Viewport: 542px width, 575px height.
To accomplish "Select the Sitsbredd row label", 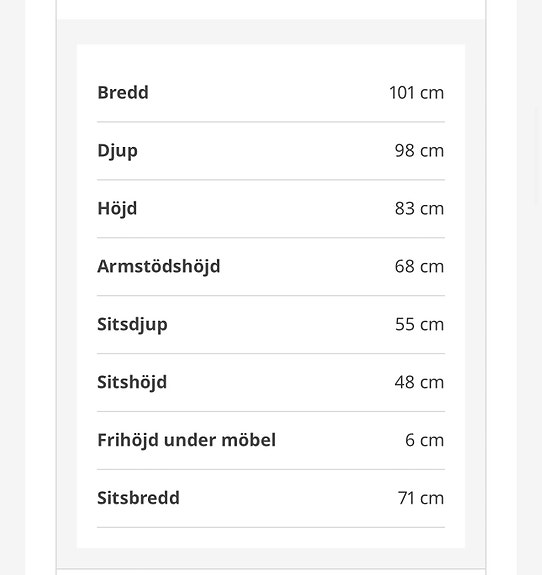I will [138, 498].
